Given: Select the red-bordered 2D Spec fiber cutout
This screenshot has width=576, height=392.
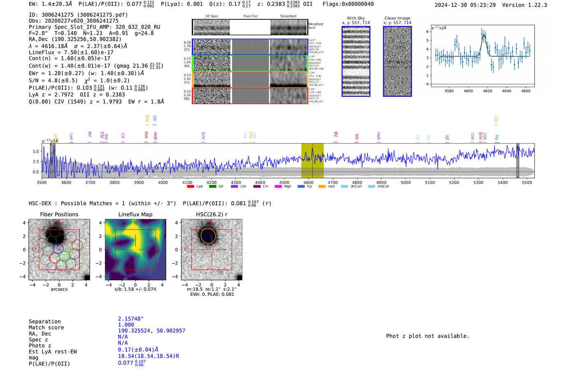Looking at the screenshot, I should click(x=212, y=95).
